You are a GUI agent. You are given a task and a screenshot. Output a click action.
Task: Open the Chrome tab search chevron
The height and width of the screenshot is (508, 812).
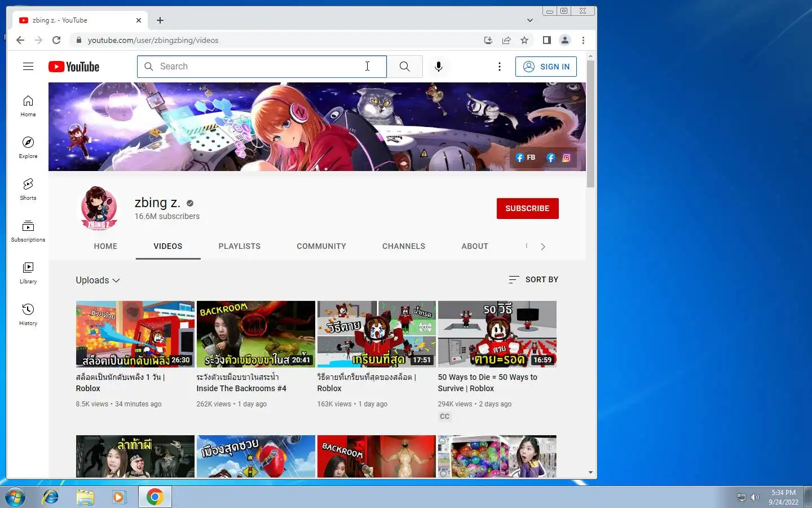click(x=529, y=20)
